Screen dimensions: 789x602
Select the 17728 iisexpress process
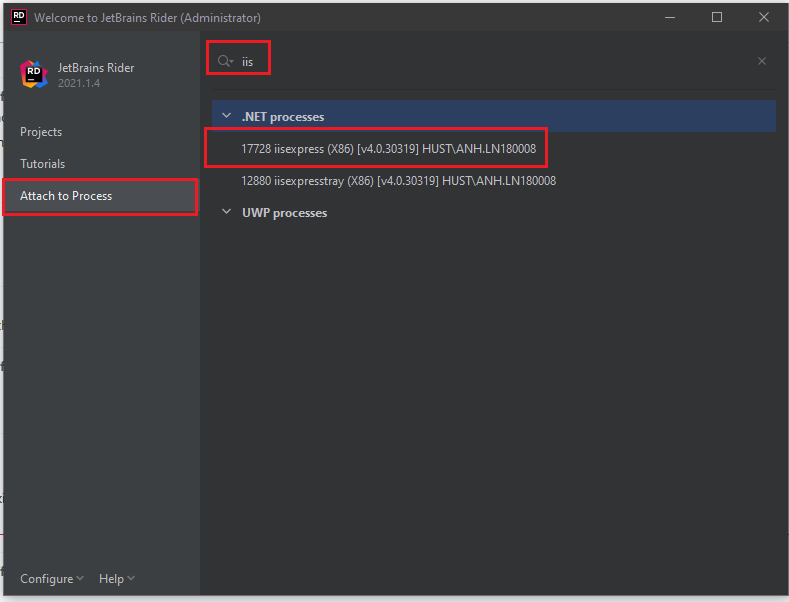click(x=388, y=149)
